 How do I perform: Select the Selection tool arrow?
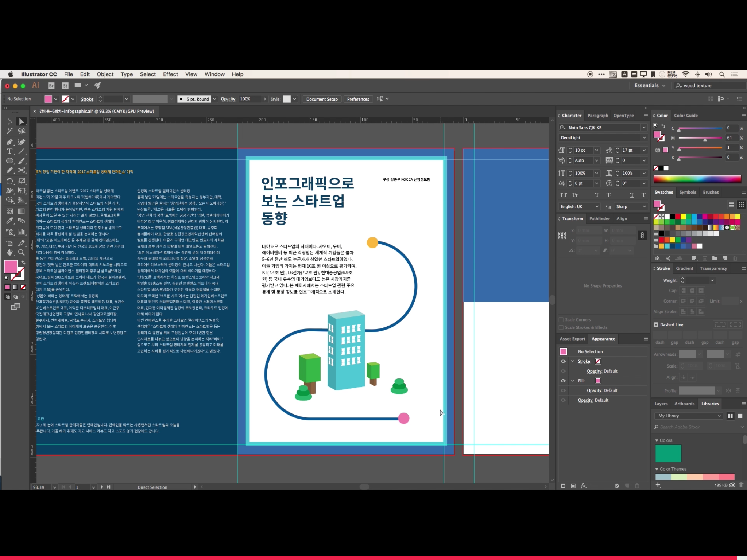[x=10, y=122]
